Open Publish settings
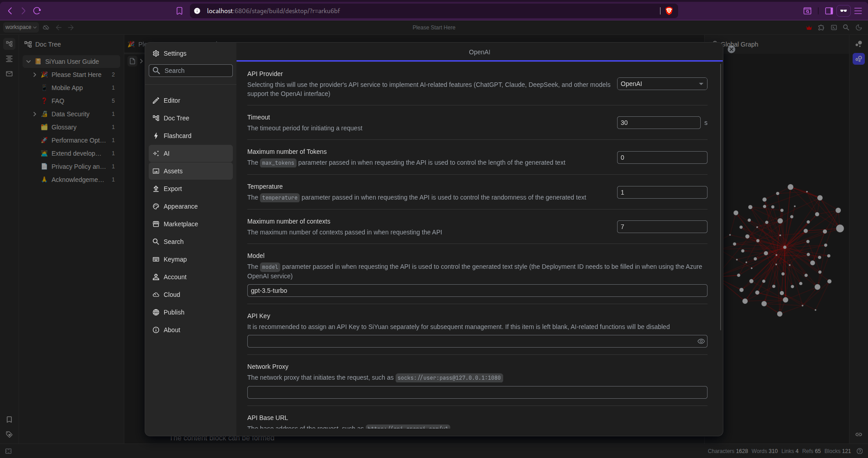The width and height of the screenshot is (868, 458). (x=191, y=312)
